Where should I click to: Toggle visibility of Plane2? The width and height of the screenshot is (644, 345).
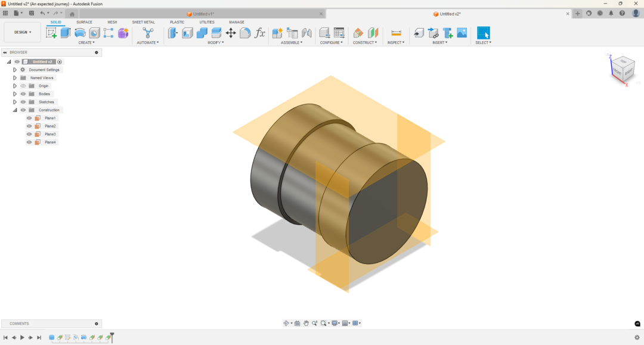click(x=29, y=126)
